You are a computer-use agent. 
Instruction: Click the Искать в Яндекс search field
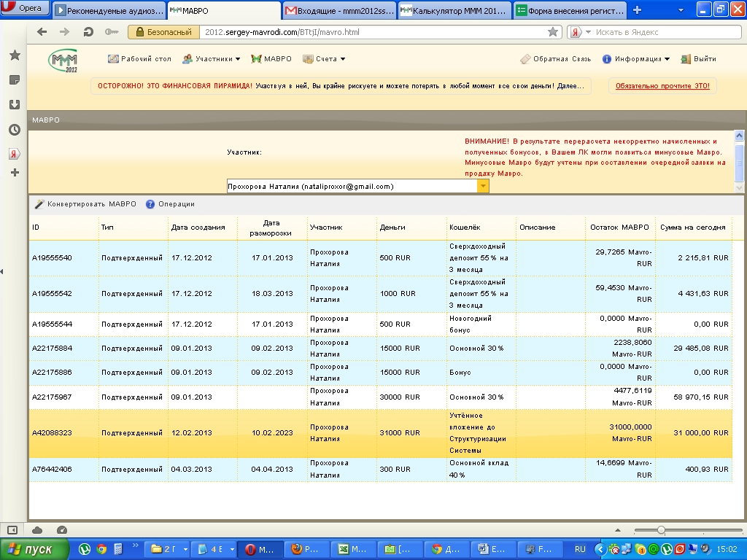pos(667,32)
